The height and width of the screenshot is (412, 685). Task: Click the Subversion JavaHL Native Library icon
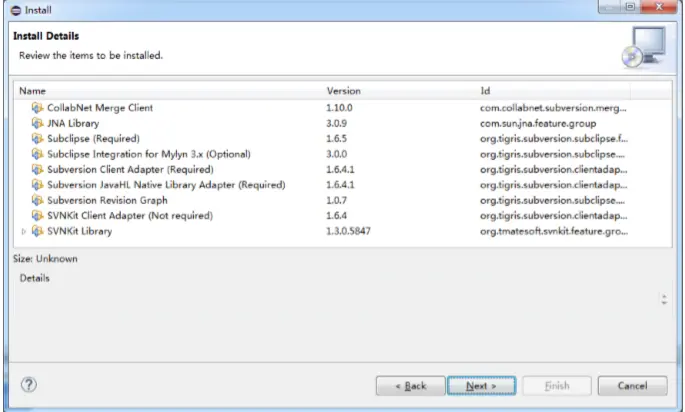pyautogui.click(x=38, y=185)
